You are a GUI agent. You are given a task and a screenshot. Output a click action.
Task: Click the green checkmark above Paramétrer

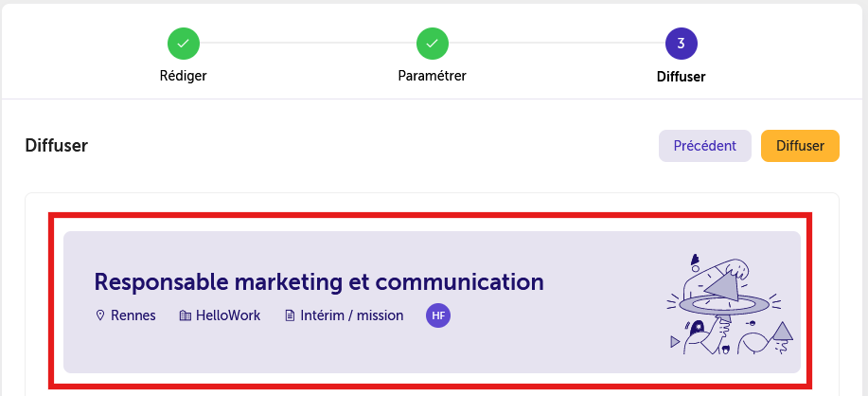[x=433, y=44]
